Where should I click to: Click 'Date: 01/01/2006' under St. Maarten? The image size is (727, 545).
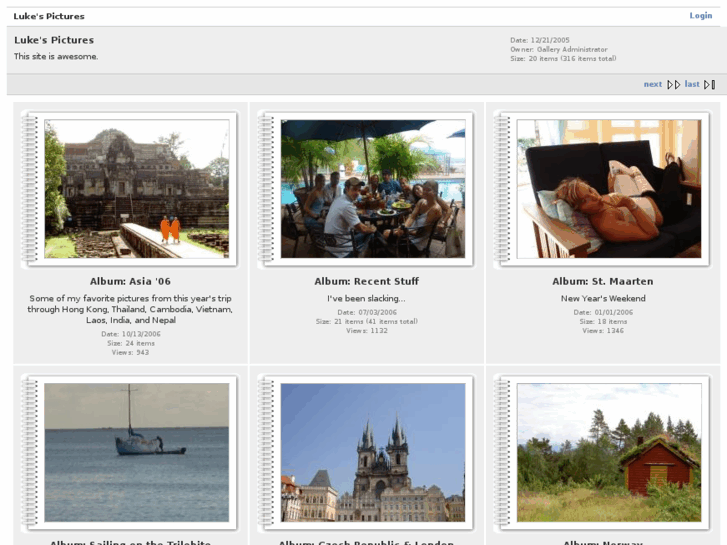click(x=603, y=312)
